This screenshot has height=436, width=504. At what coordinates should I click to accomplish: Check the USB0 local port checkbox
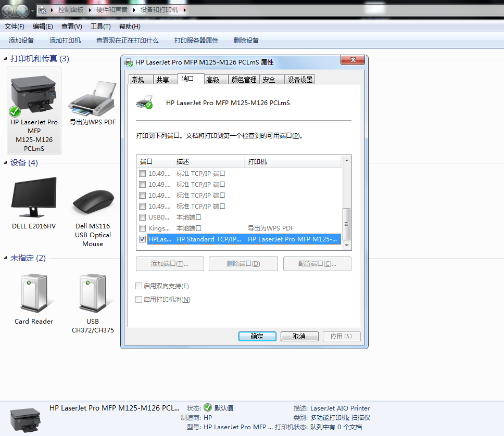pos(143,217)
